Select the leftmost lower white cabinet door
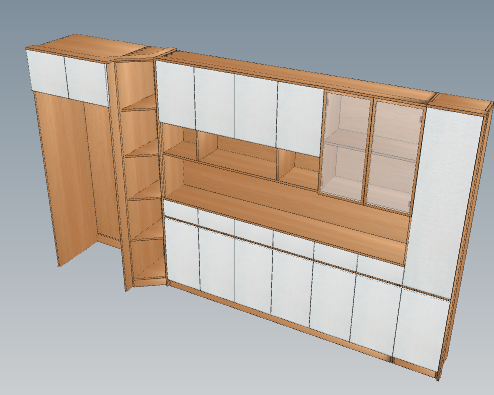This screenshot has width=494, height=395. pos(183,254)
